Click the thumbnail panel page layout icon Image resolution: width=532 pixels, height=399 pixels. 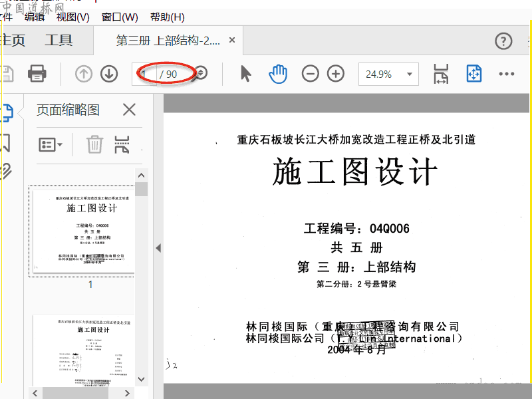pyautogui.click(x=122, y=144)
